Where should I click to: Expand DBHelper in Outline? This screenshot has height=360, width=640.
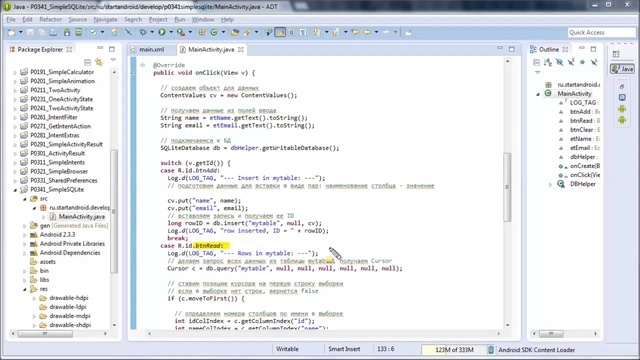(550, 184)
